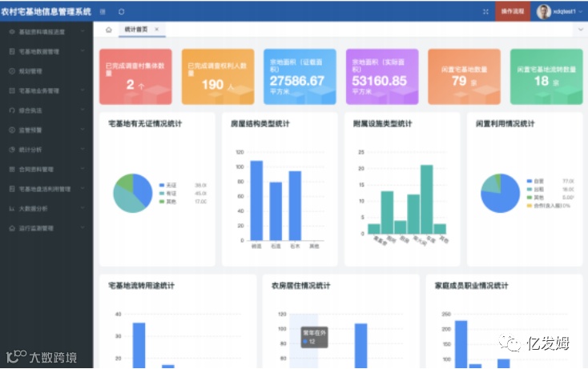
Task: Click the 附属设施类型统计 heading
Action: (x=382, y=123)
